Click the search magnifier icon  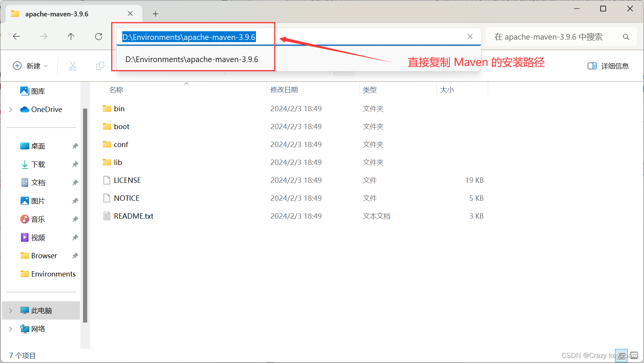[626, 37]
